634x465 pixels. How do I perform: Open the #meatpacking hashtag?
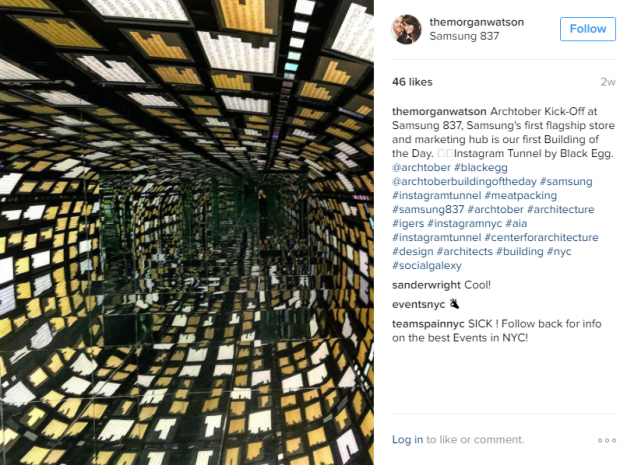pos(520,196)
